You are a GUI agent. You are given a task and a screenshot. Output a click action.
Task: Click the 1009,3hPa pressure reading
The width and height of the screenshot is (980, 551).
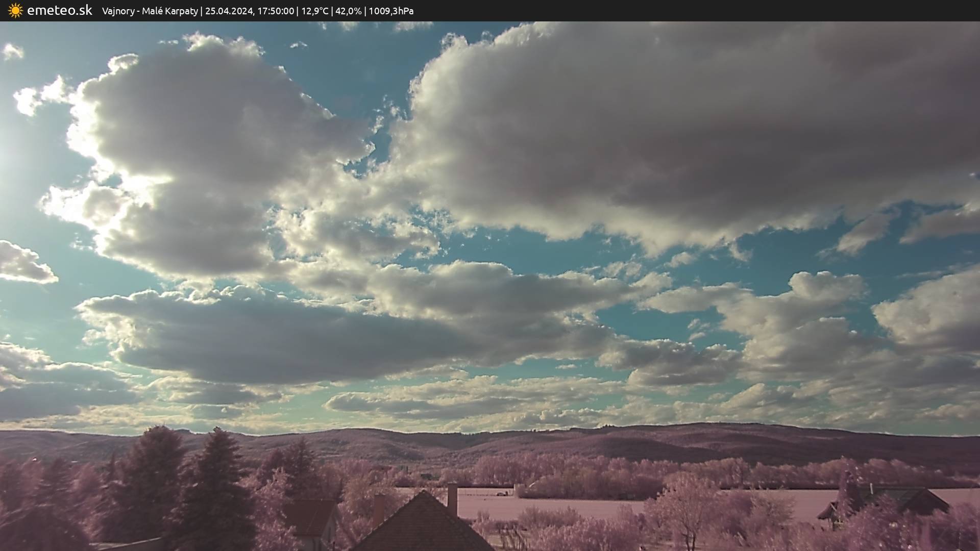click(x=391, y=11)
